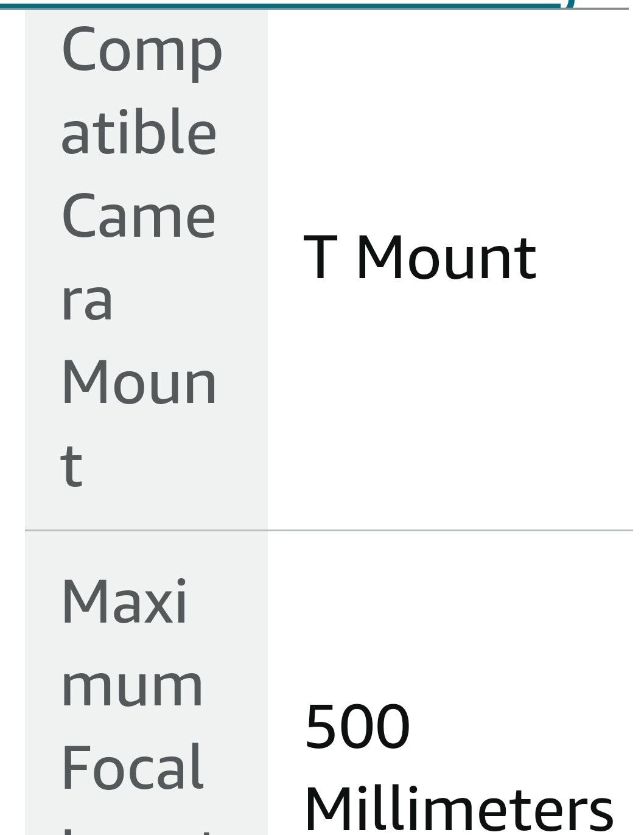The height and width of the screenshot is (835, 644).
Task: Click the 'Moun' label text line
Action: (139, 382)
